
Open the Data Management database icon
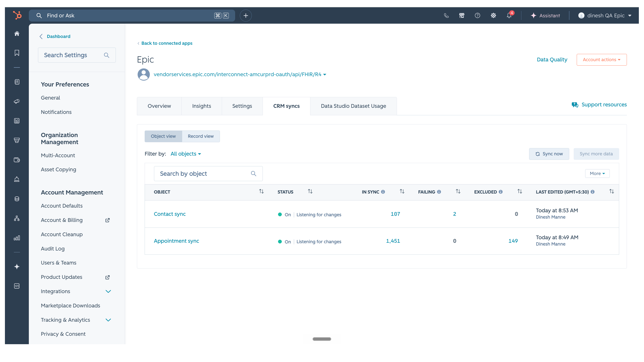(x=17, y=199)
